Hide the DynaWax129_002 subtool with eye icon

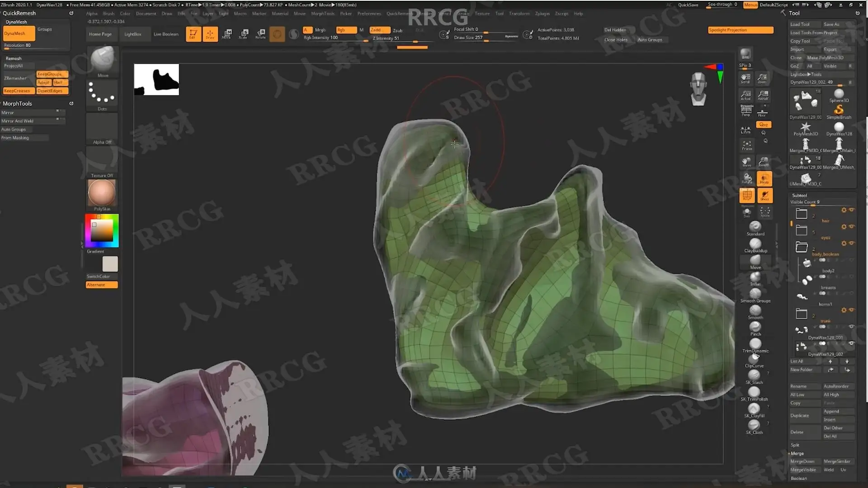point(851,343)
